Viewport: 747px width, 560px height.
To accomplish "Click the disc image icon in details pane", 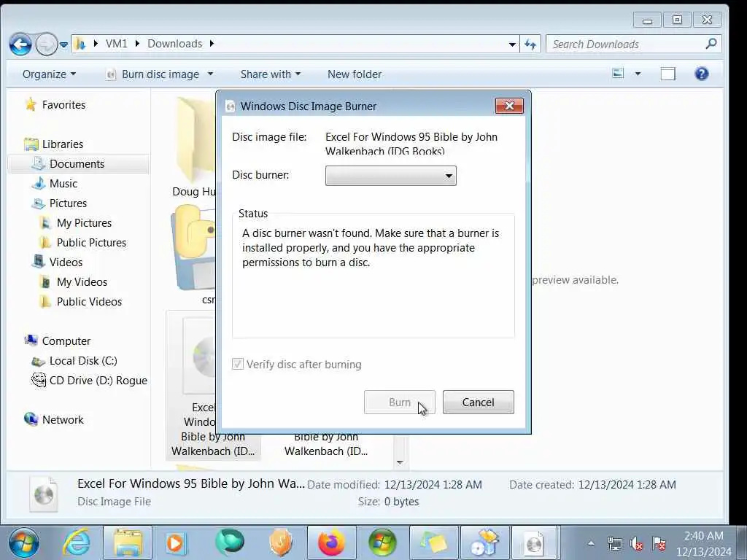I will click(44, 495).
